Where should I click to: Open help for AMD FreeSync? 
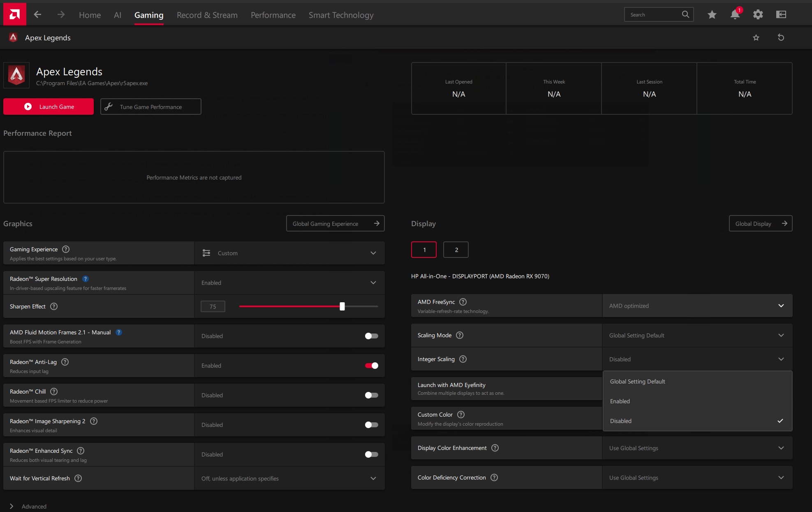pyautogui.click(x=463, y=302)
